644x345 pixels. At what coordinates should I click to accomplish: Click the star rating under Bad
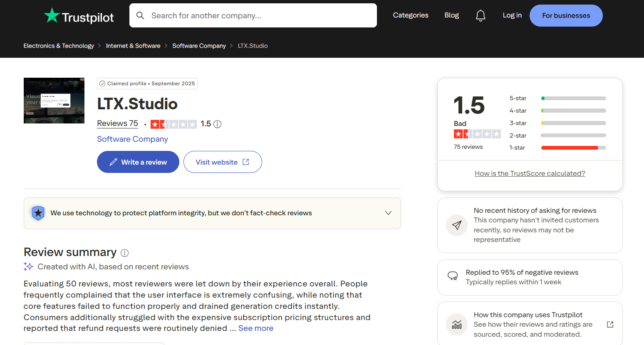[477, 134]
